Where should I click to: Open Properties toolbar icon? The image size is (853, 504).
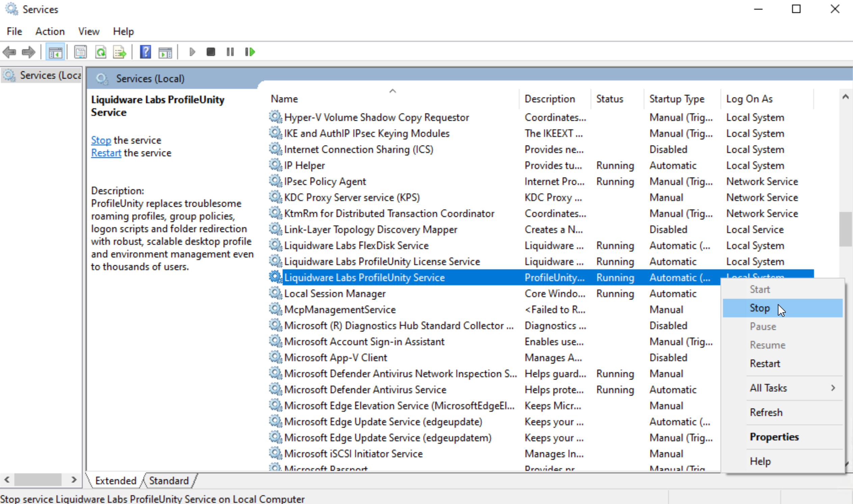pos(81,52)
